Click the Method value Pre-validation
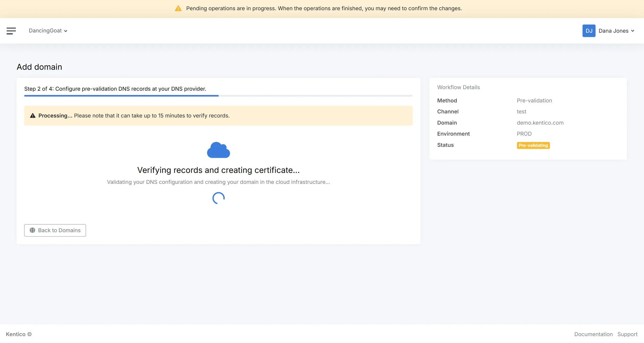 point(534,101)
